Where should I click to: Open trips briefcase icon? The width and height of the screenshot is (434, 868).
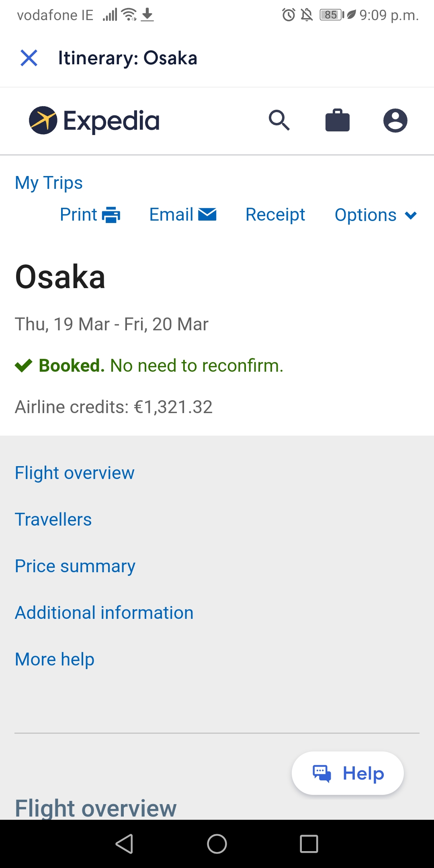[x=338, y=120]
